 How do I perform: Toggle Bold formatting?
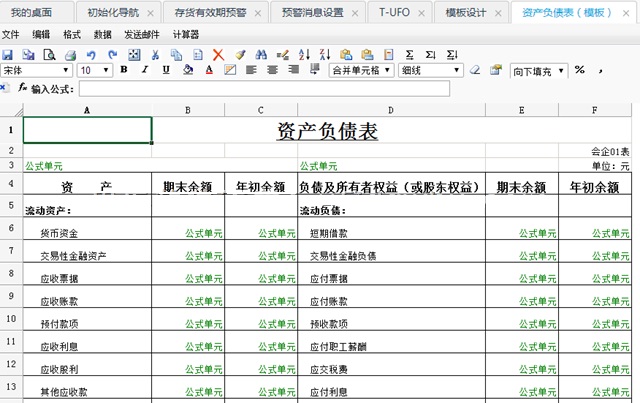click(124, 70)
